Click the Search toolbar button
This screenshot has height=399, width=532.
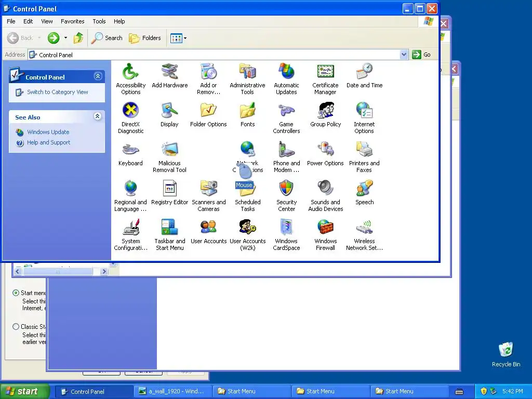(107, 38)
